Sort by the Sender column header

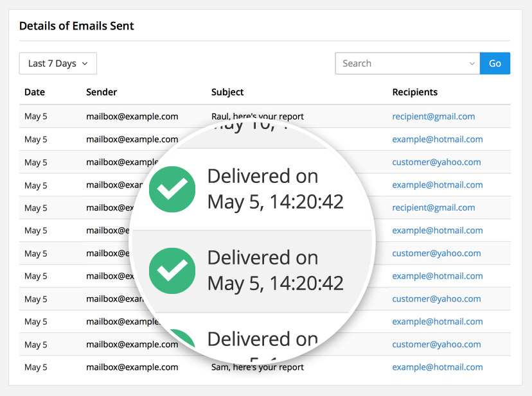[102, 92]
